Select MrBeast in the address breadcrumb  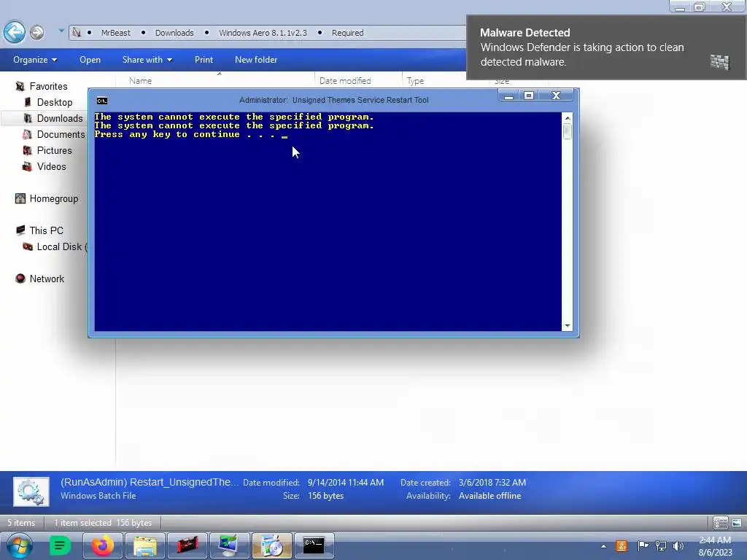(x=115, y=33)
